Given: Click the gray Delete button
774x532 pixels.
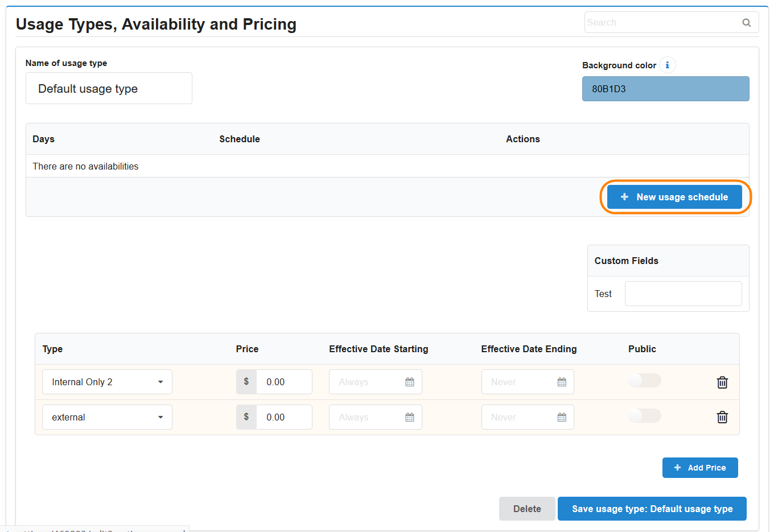Looking at the screenshot, I should (527, 509).
